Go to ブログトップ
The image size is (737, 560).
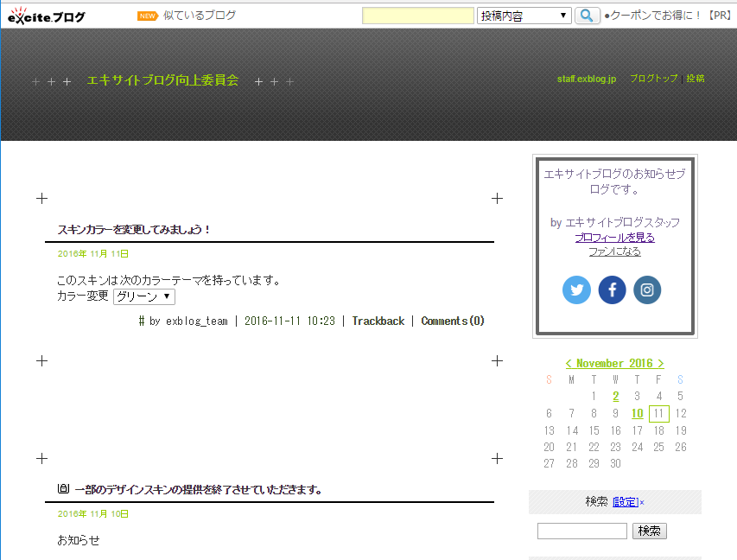click(654, 79)
